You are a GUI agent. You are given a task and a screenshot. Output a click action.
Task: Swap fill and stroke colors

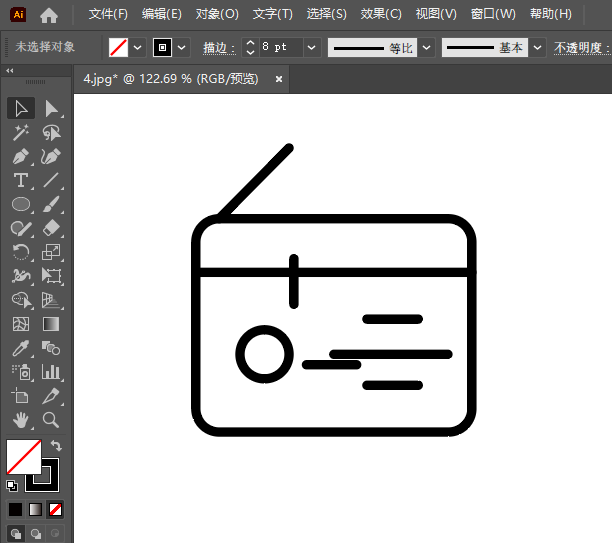[x=56, y=445]
